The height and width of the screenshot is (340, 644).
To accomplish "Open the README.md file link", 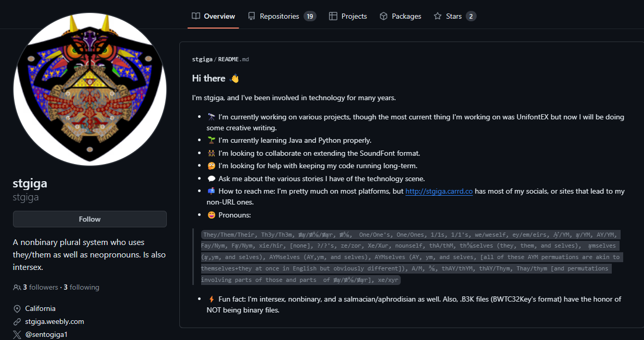I will pyautogui.click(x=233, y=59).
